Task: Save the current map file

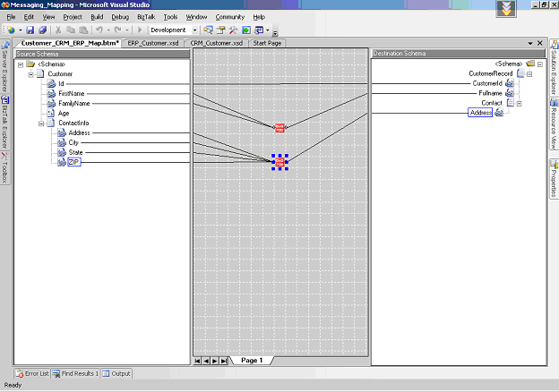Action: point(30,30)
